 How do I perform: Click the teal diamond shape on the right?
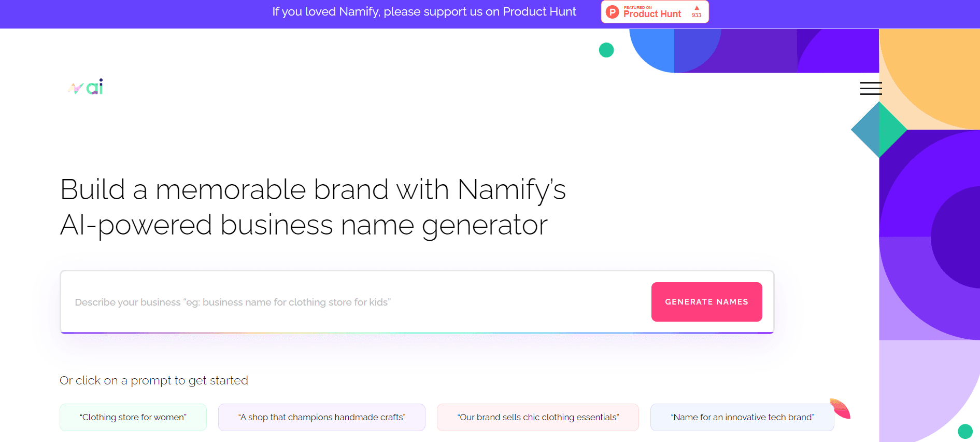coord(879,129)
